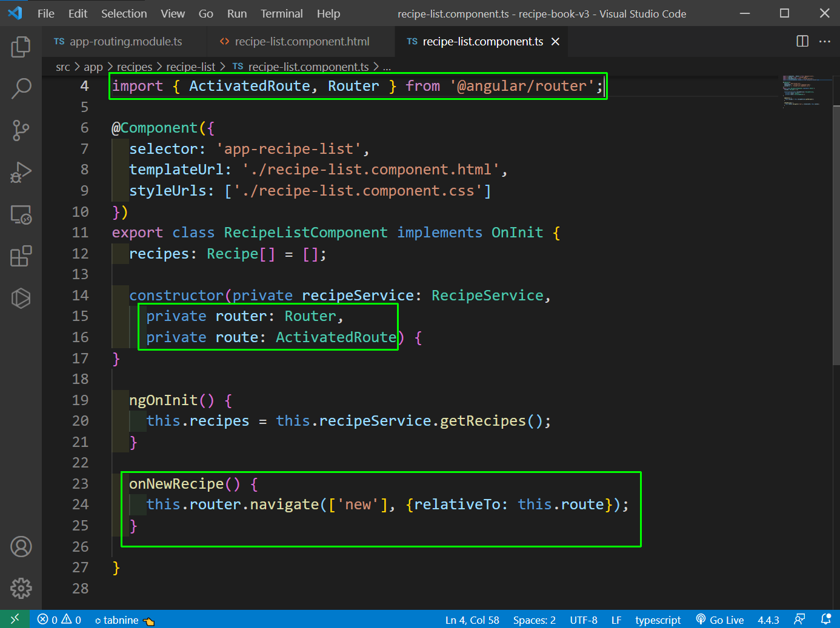
Task: Click the 'onNewRecipe' method name
Action: (x=176, y=484)
